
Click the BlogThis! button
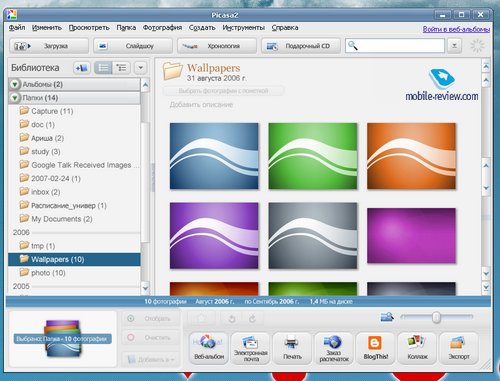coord(376,348)
